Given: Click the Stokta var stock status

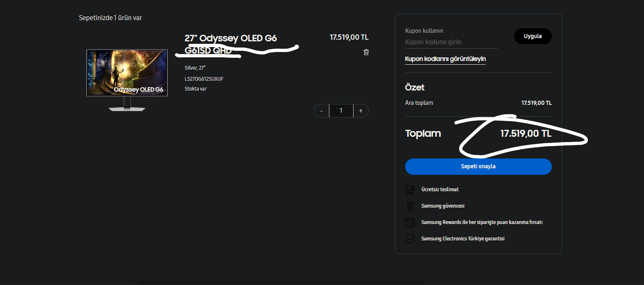Looking at the screenshot, I should tap(195, 88).
